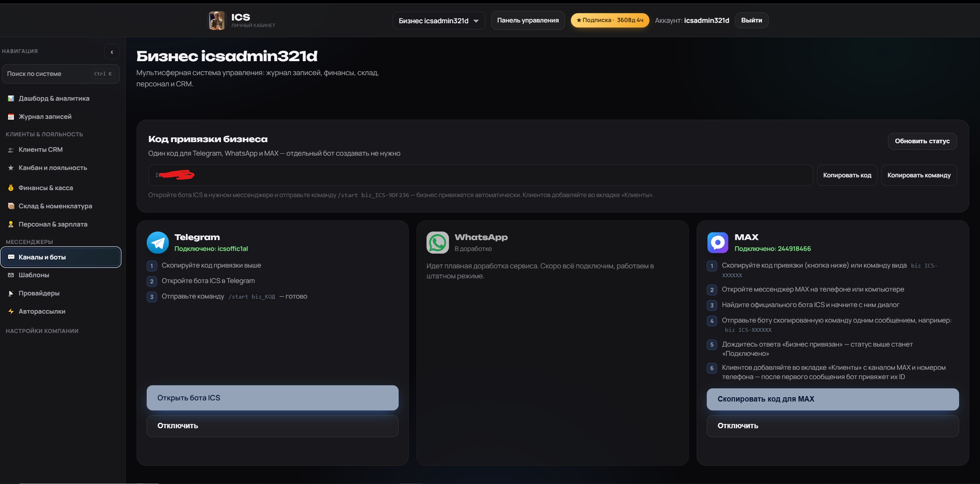Click the Бизнес icsadmin321d page heading
The width and height of the screenshot is (980, 484).
tap(227, 57)
